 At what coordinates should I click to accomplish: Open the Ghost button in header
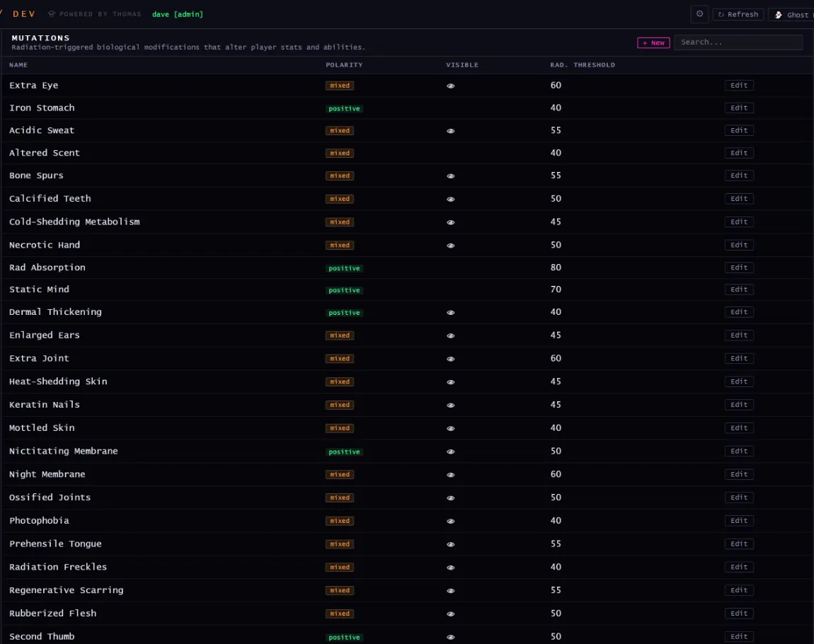click(792, 15)
